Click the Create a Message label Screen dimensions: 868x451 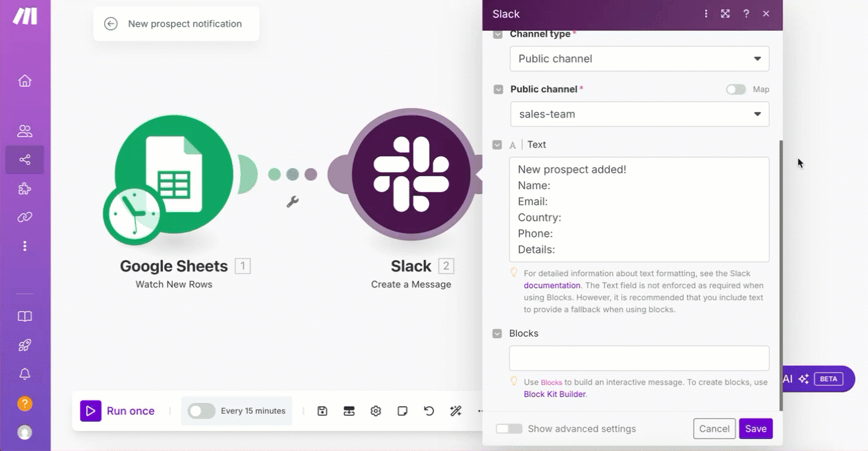(411, 284)
